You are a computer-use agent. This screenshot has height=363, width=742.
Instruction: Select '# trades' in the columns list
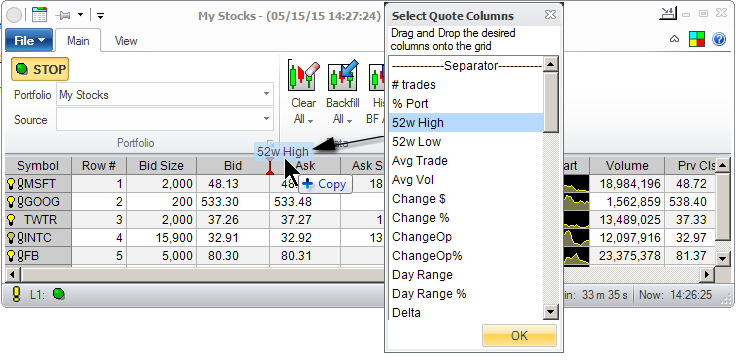tap(467, 85)
